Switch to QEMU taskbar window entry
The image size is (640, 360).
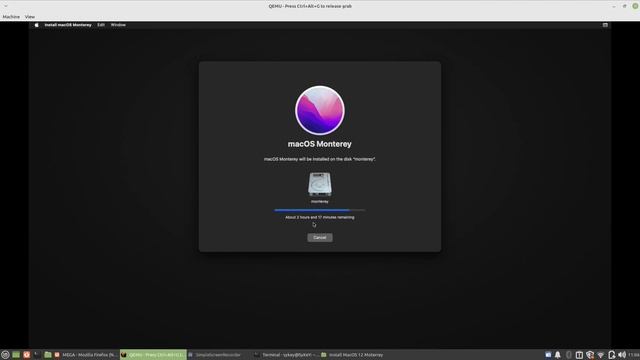pos(153,355)
